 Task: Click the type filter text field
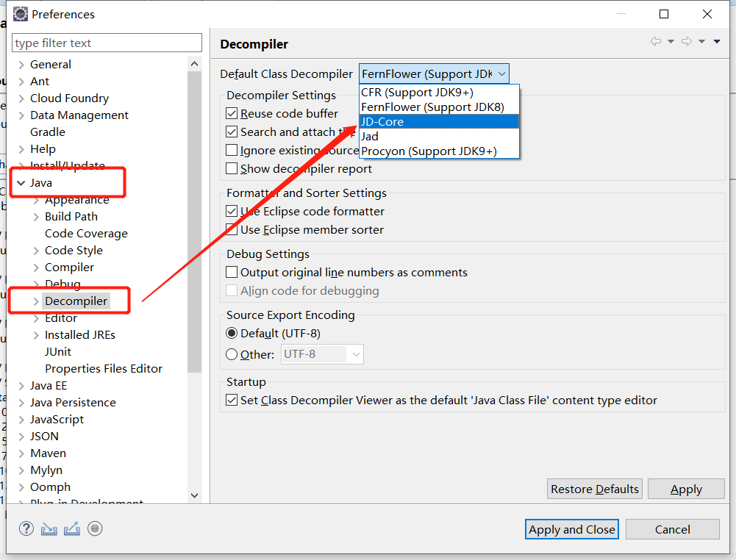pos(107,43)
